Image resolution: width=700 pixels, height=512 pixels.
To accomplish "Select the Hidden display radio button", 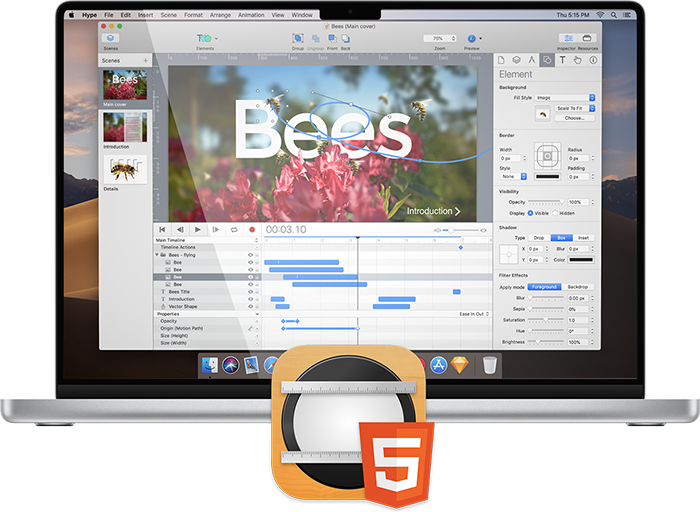I will [555, 213].
